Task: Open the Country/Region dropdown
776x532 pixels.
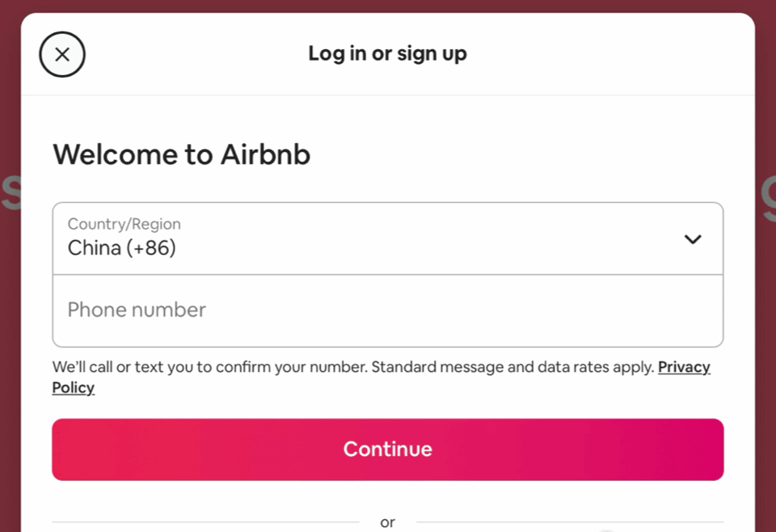Action: pyautogui.click(x=387, y=239)
